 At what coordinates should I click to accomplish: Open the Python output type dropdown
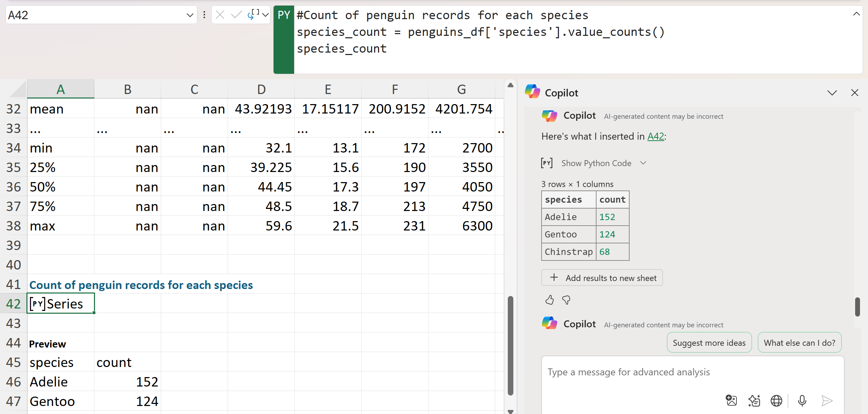click(266, 15)
